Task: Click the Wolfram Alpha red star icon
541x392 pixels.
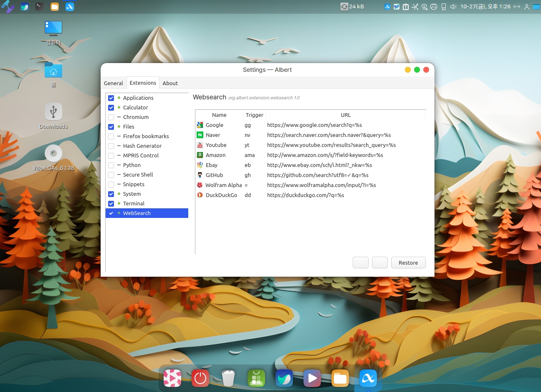Action: point(200,185)
